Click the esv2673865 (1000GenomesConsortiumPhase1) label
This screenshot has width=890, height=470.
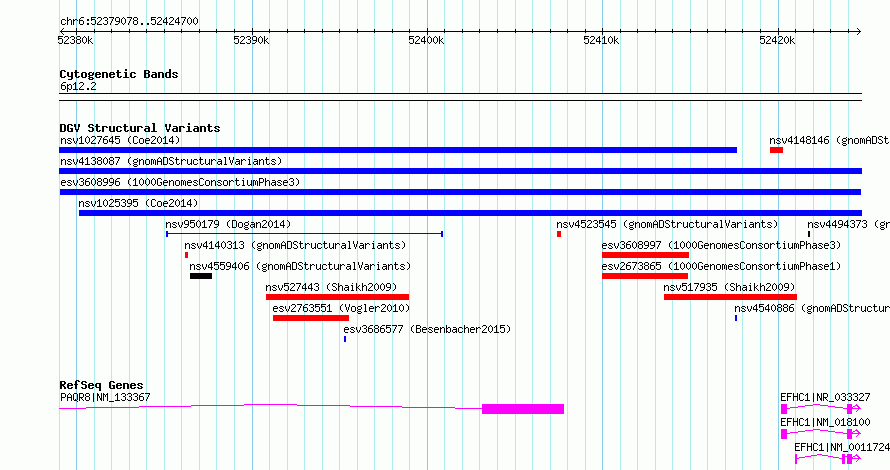[x=721, y=266]
